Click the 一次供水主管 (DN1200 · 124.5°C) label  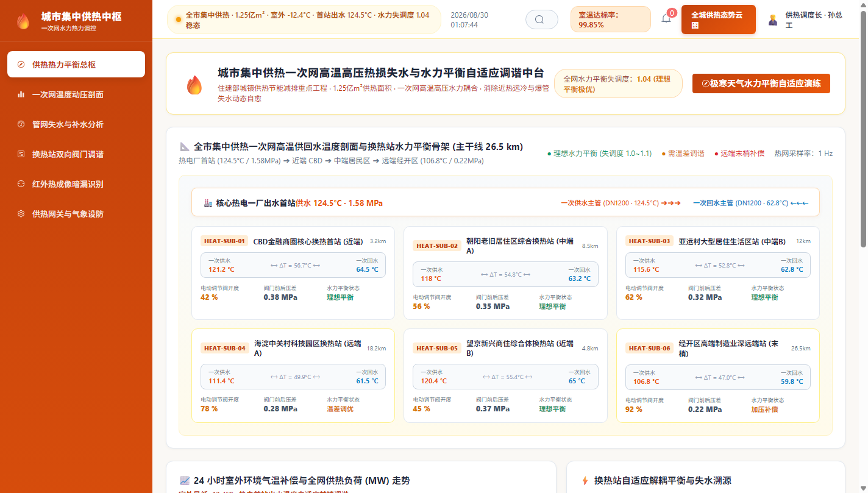(x=621, y=203)
